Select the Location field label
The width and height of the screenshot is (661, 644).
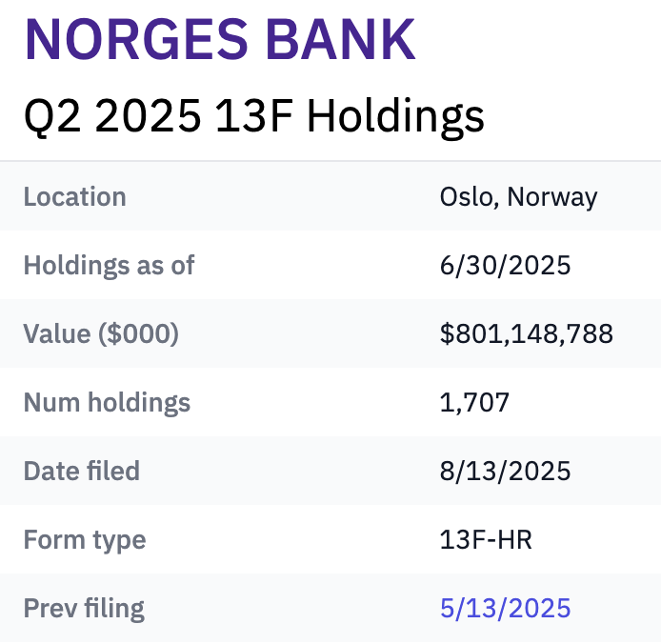(75, 196)
